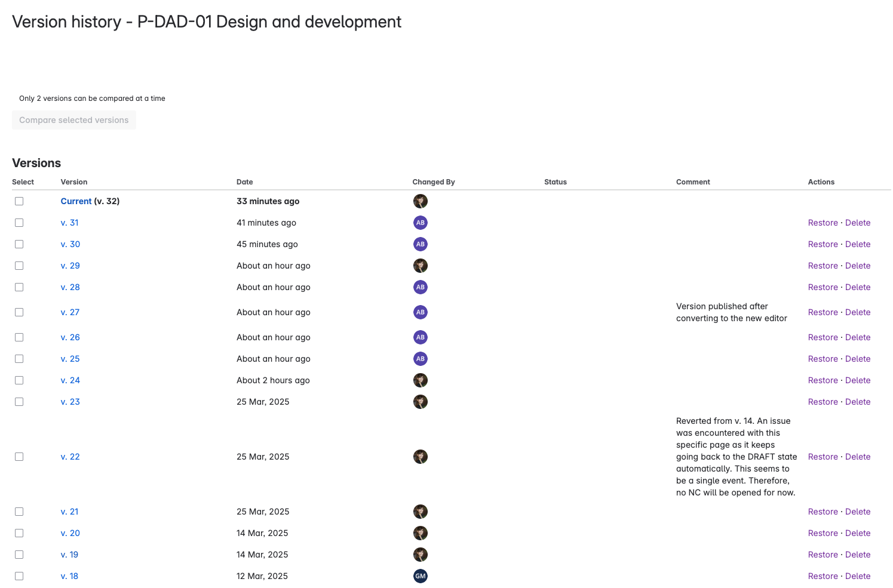Delete version v. 21
Image resolution: width=893 pixels, height=588 pixels.
click(858, 512)
